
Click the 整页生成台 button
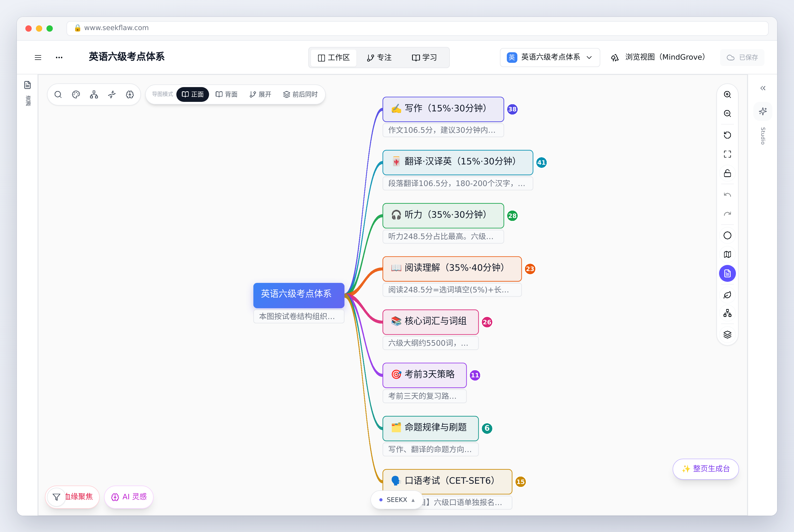pyautogui.click(x=705, y=469)
